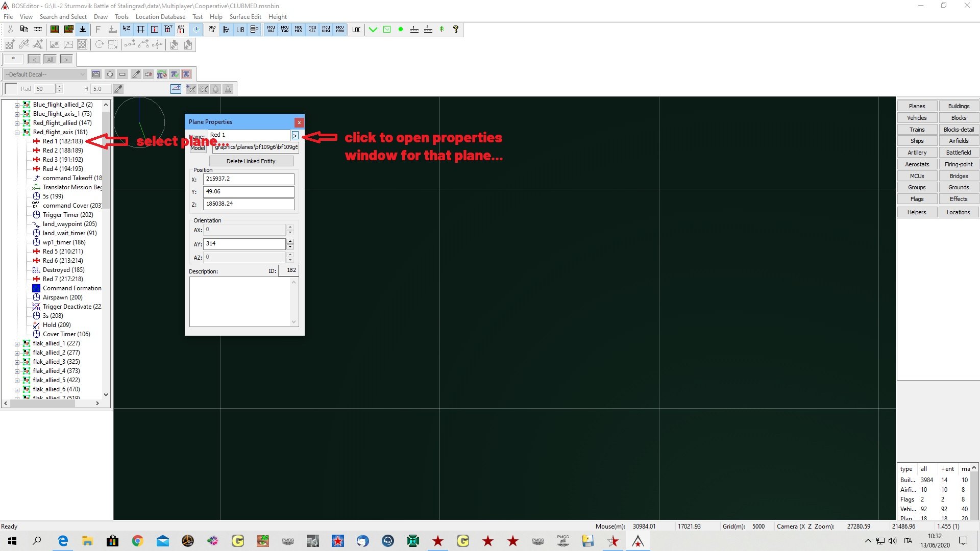The height and width of the screenshot is (551, 980).
Task: Click the green up arrow icon
Action: 442,30
